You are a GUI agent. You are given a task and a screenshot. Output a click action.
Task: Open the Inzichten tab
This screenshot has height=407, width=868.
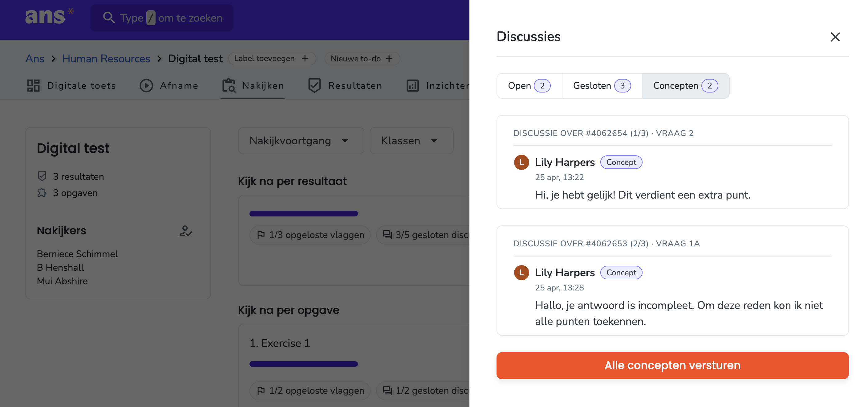click(437, 86)
